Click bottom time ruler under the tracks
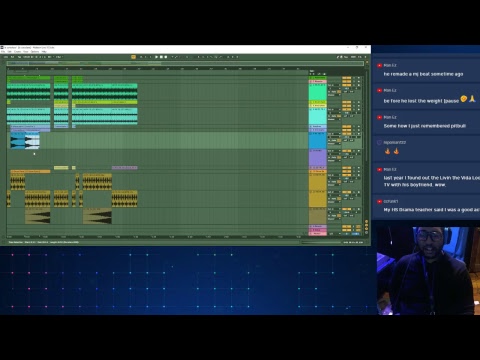The height and width of the screenshot is (360, 480). point(157,237)
